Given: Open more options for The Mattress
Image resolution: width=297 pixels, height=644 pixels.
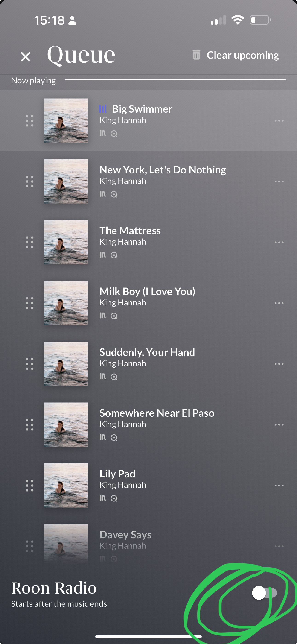Looking at the screenshot, I should 279,242.
